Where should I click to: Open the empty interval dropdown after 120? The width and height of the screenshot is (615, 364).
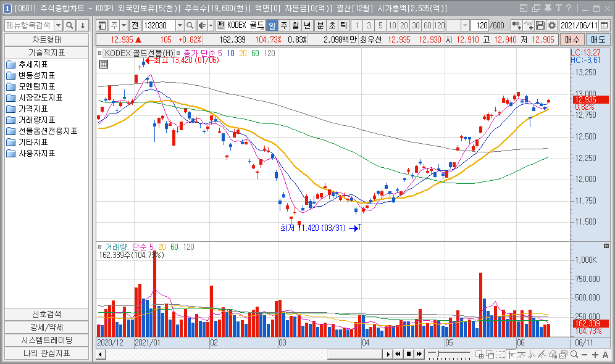click(465, 25)
